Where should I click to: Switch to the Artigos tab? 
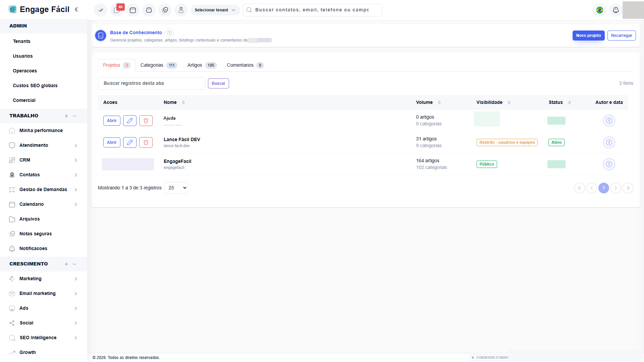pos(202,65)
